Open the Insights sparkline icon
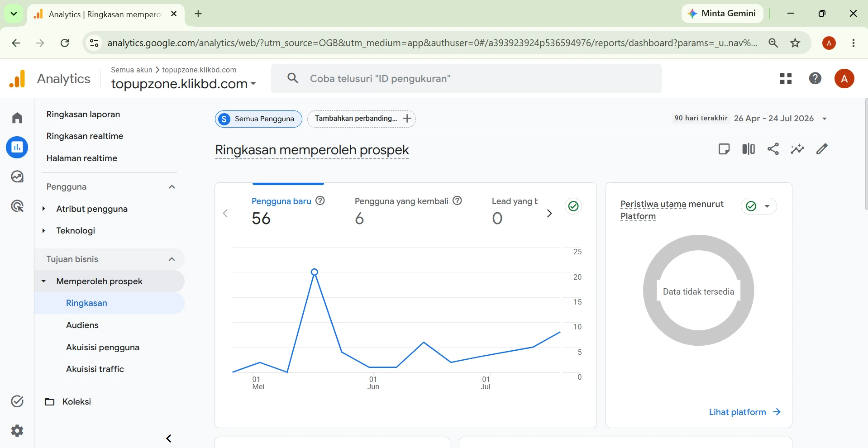The image size is (868, 448). click(x=797, y=149)
